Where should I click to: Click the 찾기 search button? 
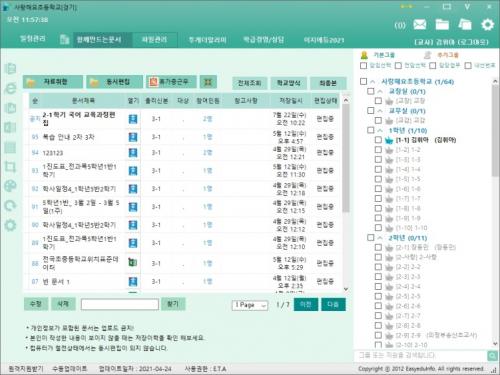[x=173, y=304]
